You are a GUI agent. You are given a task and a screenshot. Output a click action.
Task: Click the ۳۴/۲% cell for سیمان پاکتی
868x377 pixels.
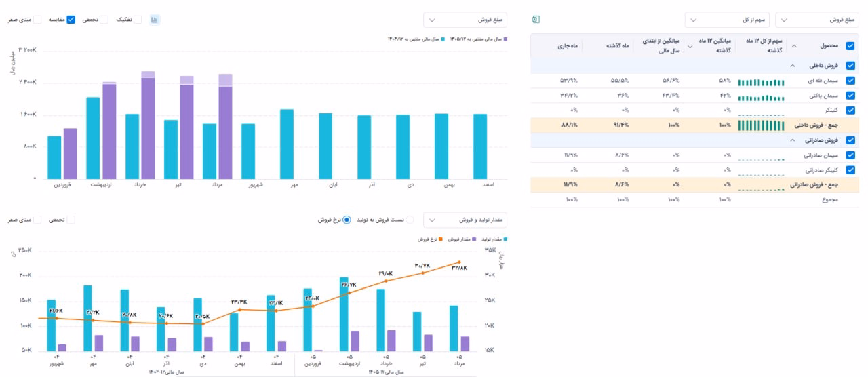coord(569,96)
